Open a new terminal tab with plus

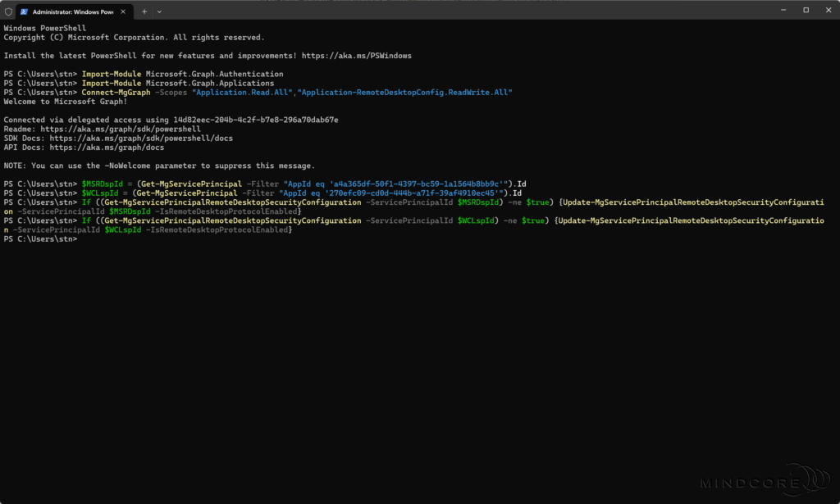click(x=144, y=11)
